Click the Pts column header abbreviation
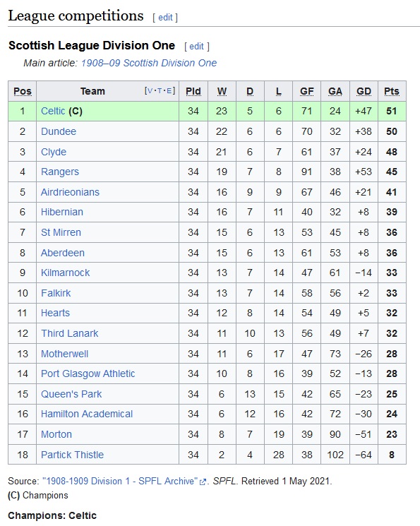 392,91
